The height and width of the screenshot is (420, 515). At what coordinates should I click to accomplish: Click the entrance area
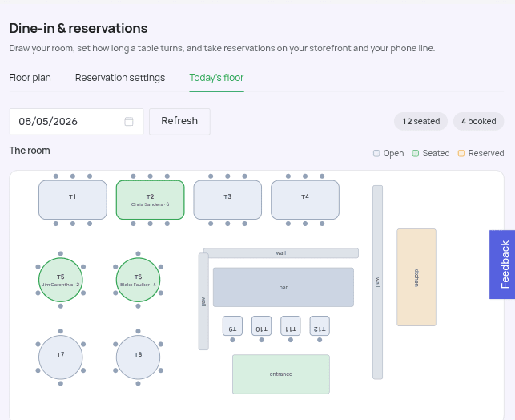pyautogui.click(x=281, y=374)
